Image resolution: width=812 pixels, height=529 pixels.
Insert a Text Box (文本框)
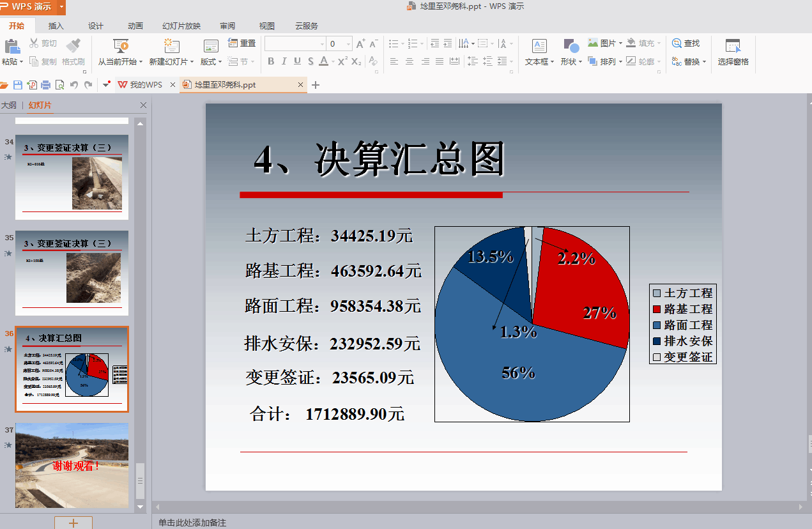click(x=539, y=46)
